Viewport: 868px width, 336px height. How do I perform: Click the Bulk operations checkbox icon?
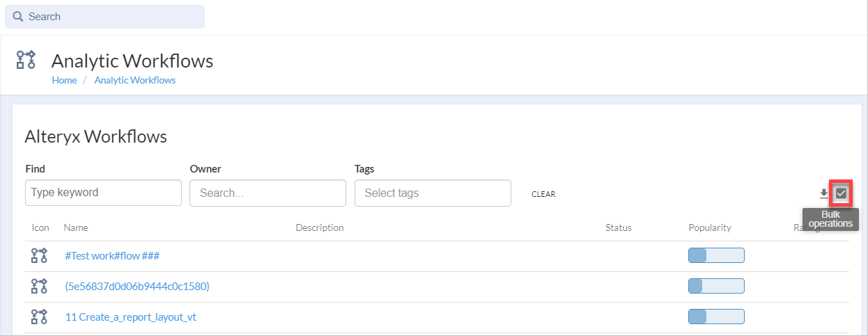pos(841,193)
